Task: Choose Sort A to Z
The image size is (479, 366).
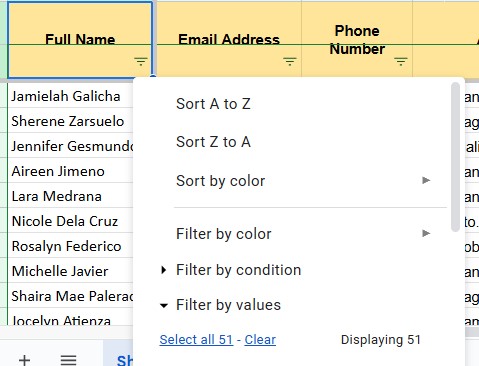Action: pyautogui.click(x=213, y=104)
